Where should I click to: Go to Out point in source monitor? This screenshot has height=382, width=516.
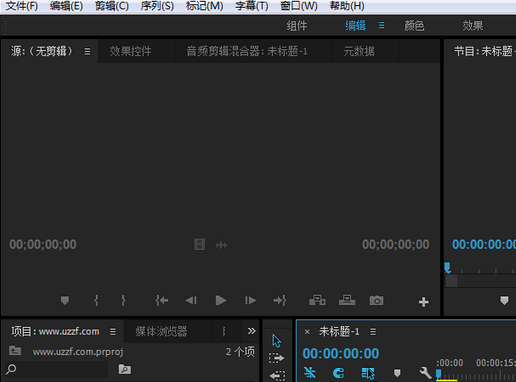280,300
